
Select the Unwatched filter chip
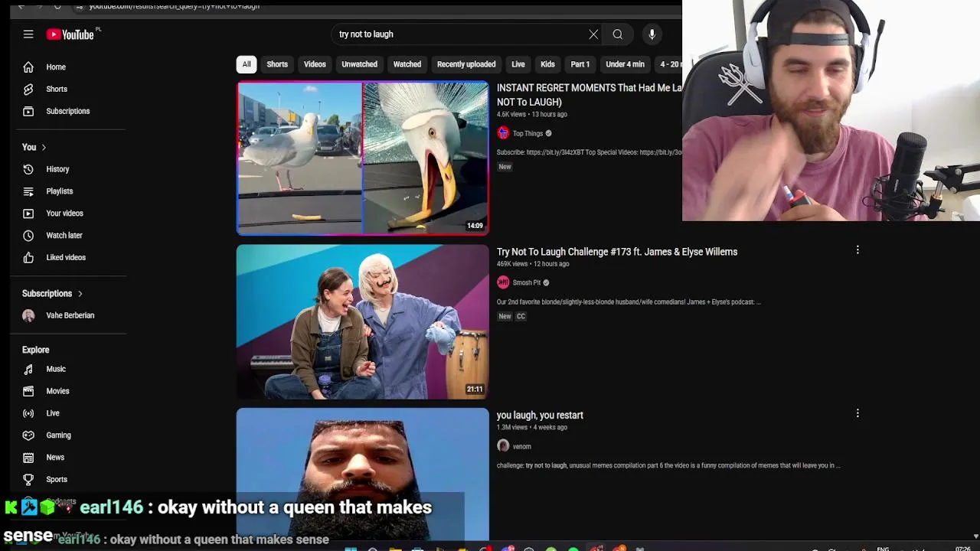pyautogui.click(x=359, y=64)
